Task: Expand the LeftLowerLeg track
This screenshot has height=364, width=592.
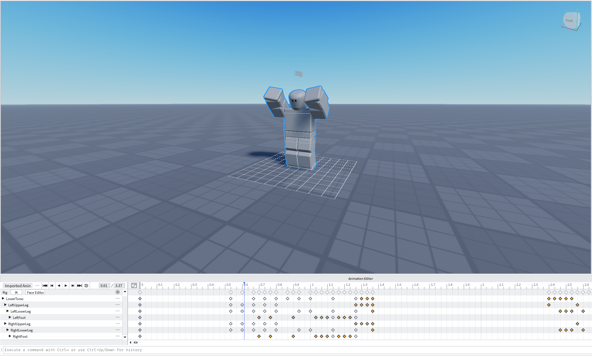Action: click(8, 311)
